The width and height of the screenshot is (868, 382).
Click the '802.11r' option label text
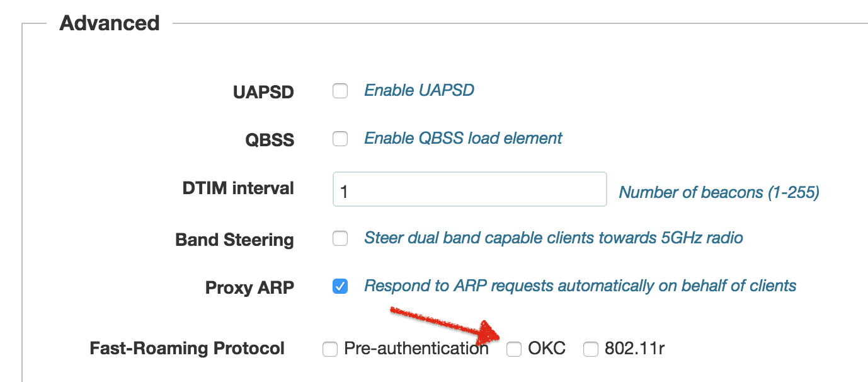pyautogui.click(x=634, y=348)
